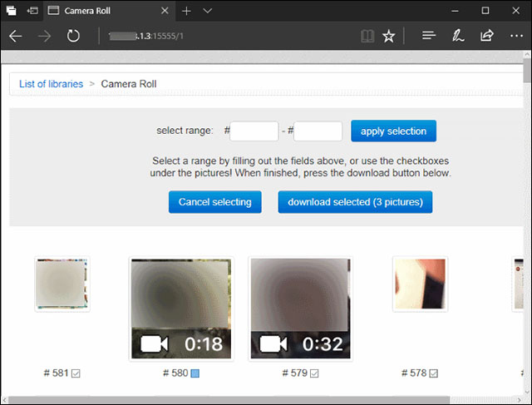The width and height of the screenshot is (532, 405).
Task: Toggle checkbox for video #579
Action: point(314,374)
